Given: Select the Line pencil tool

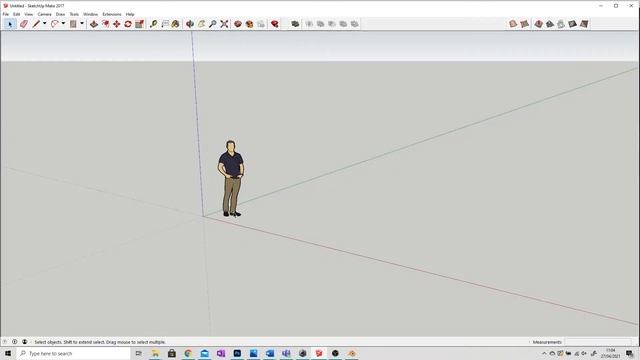Looking at the screenshot, I should click(36, 24).
